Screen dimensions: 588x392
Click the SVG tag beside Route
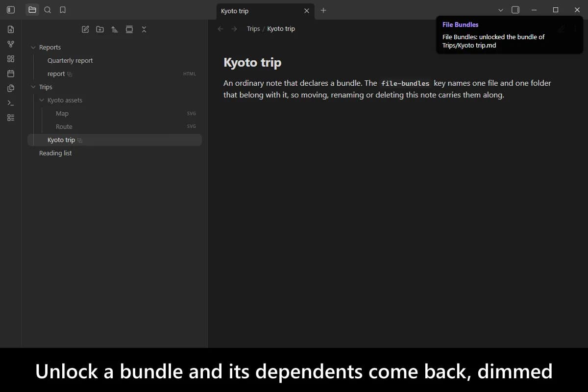click(x=192, y=127)
